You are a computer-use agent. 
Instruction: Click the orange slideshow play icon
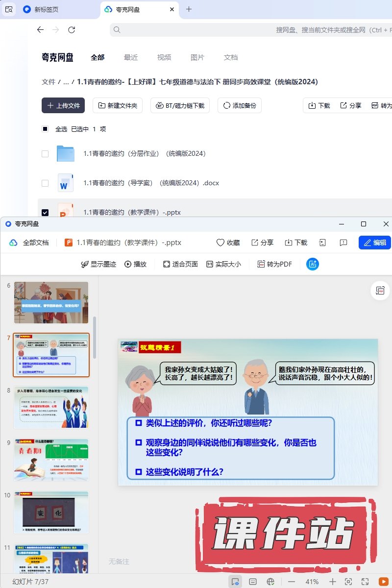click(x=383, y=581)
